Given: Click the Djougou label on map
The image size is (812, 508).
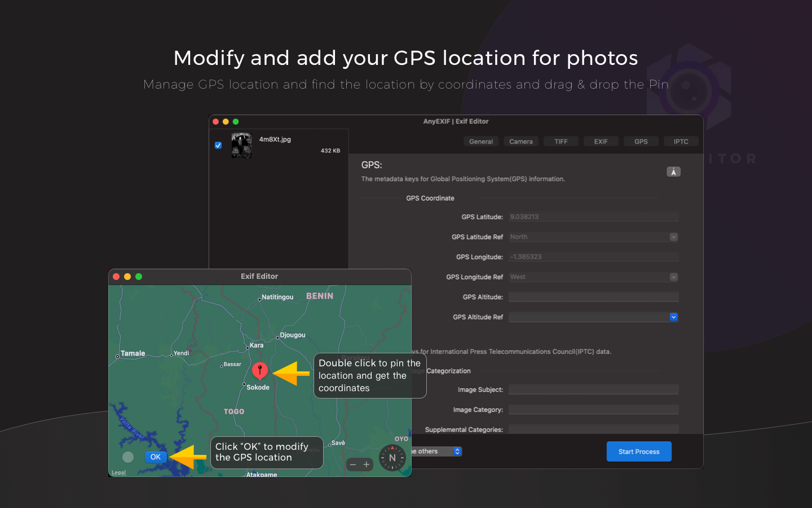Looking at the screenshot, I should coord(293,335).
